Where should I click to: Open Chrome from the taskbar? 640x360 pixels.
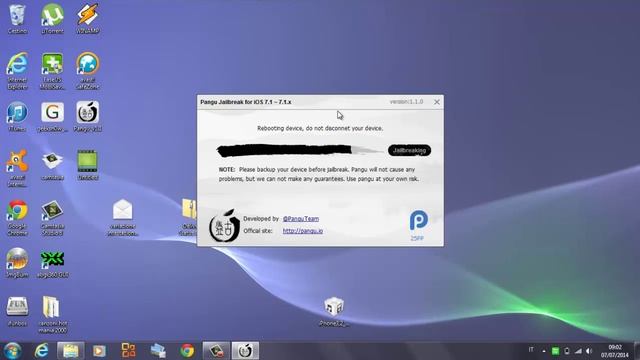tap(187, 351)
